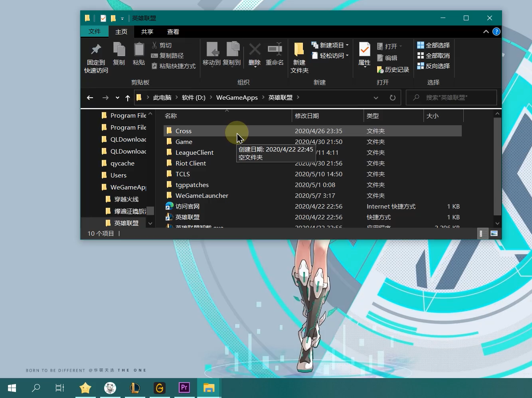Image resolution: width=532 pixels, height=398 pixels.
Task: Click the Paste icon in ribbon
Action: coord(139,50)
